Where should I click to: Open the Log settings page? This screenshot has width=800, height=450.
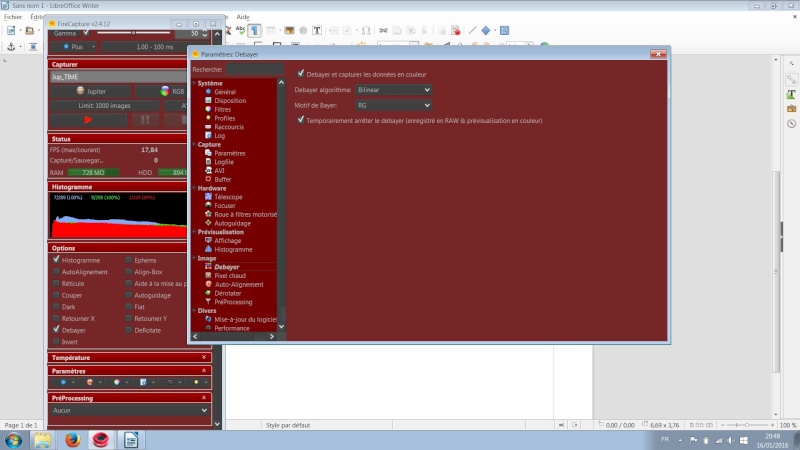click(219, 135)
